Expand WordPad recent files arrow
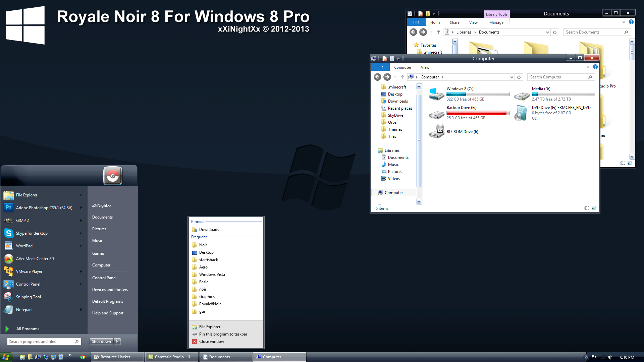 (x=81, y=246)
